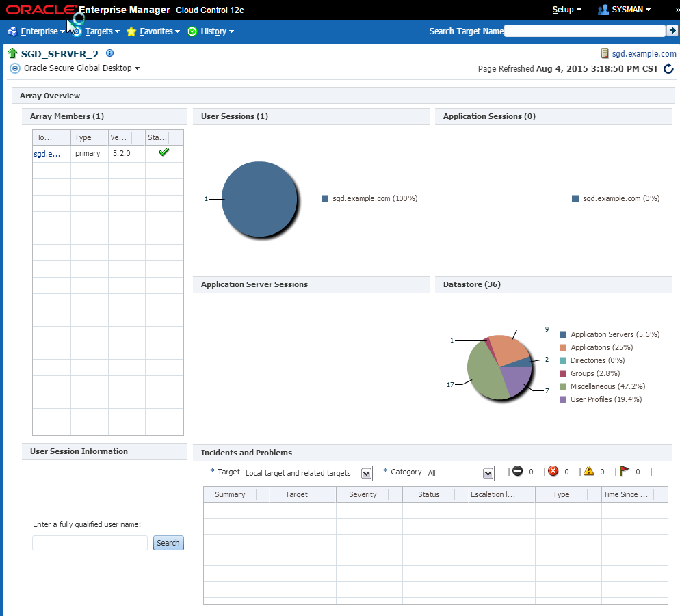This screenshot has height=616, width=680.
Task: Click the Time Since ... column header
Action: [x=634, y=494]
